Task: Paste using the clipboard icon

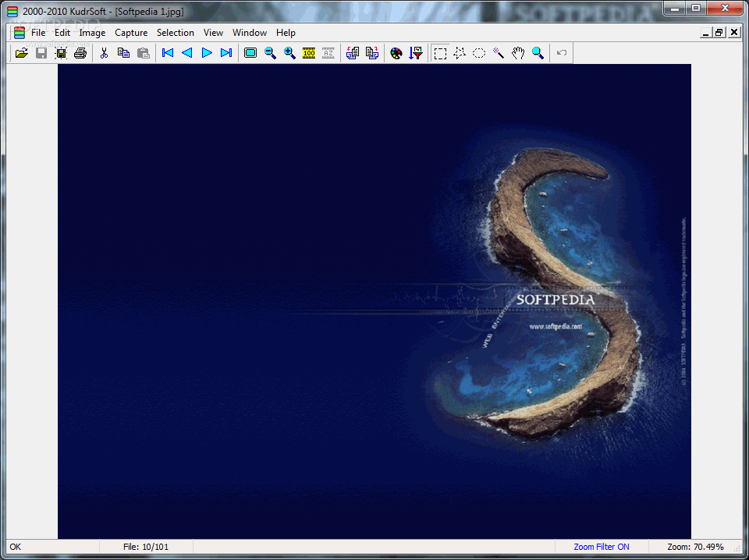Action: coord(144,53)
